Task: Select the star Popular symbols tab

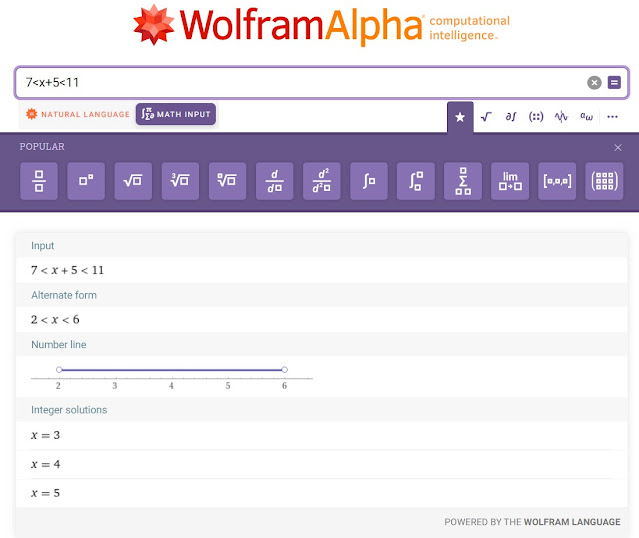Action: [x=460, y=117]
